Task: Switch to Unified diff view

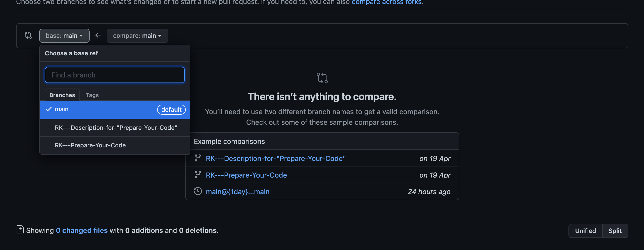Action: (585, 230)
